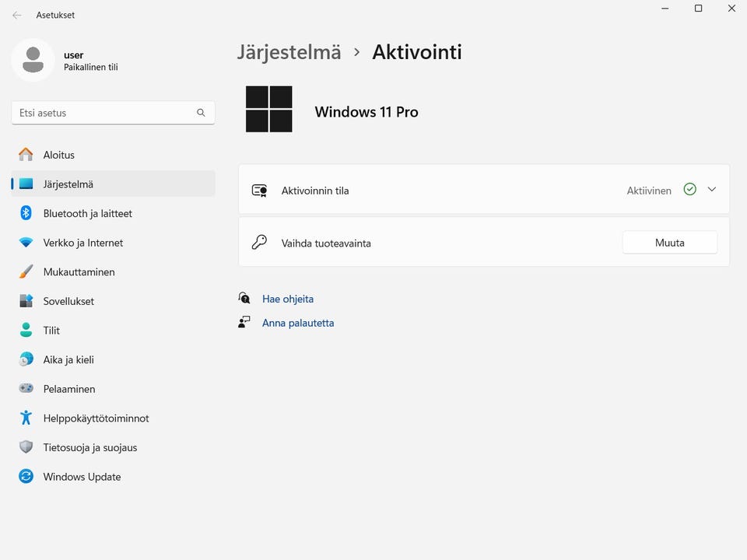Focus the Etsi asetus search field
Screen dimensions: 747x560
pos(105,113)
